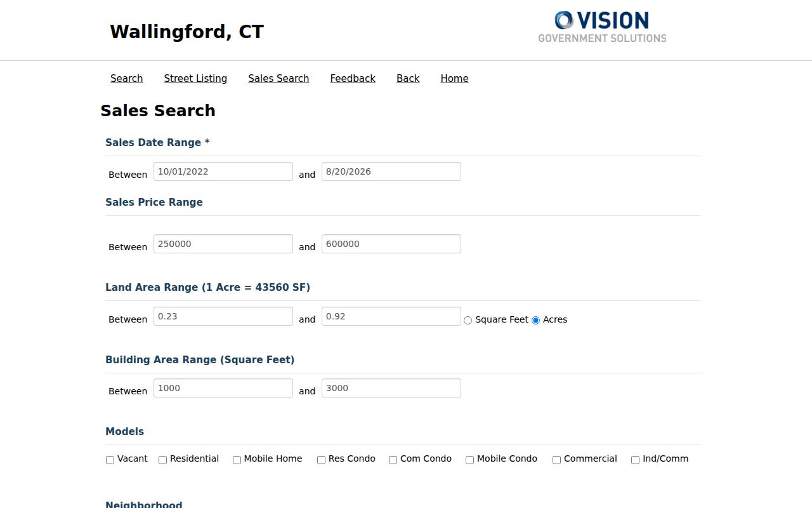Enable the Mobile Home checkbox
The width and height of the screenshot is (812, 508).
(x=237, y=460)
